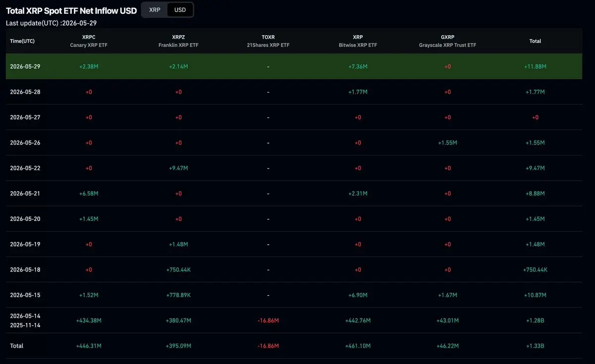595x364 pixels.
Task: Click the +750.44K Franklin value
Action: point(178,270)
